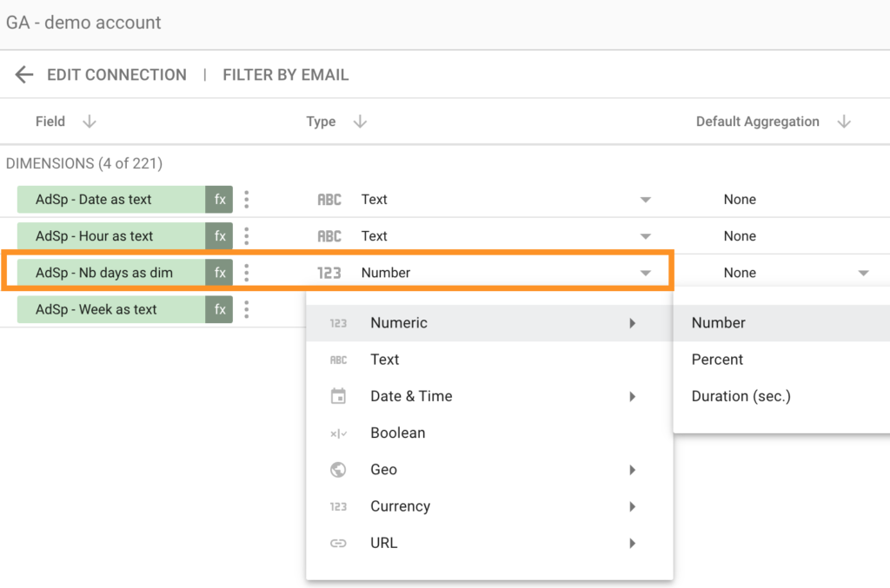The height and width of the screenshot is (588, 890).
Task: Click None aggregation for Date as text
Action: [740, 200]
